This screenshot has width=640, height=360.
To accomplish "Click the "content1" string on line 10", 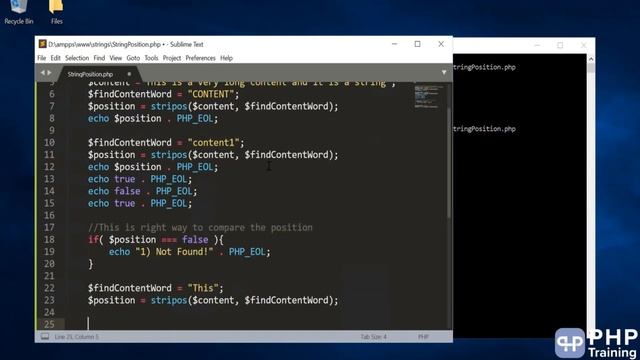I will tap(213, 143).
